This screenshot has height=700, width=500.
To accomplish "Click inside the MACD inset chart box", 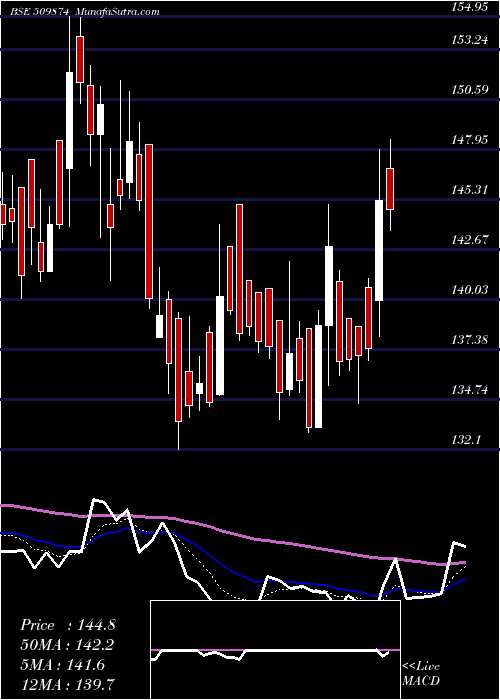I will click(x=275, y=650).
